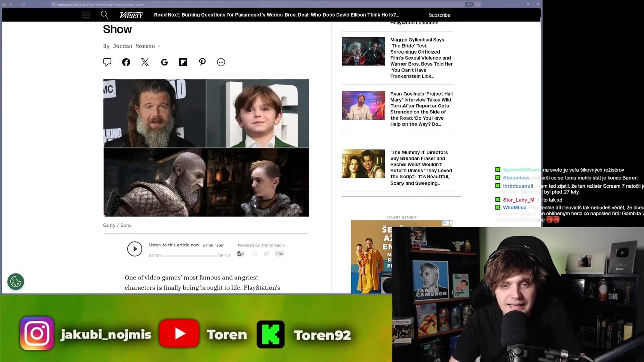This screenshot has width=644, height=362.
Task: Open cookie preferences icon
Action: coord(16,281)
